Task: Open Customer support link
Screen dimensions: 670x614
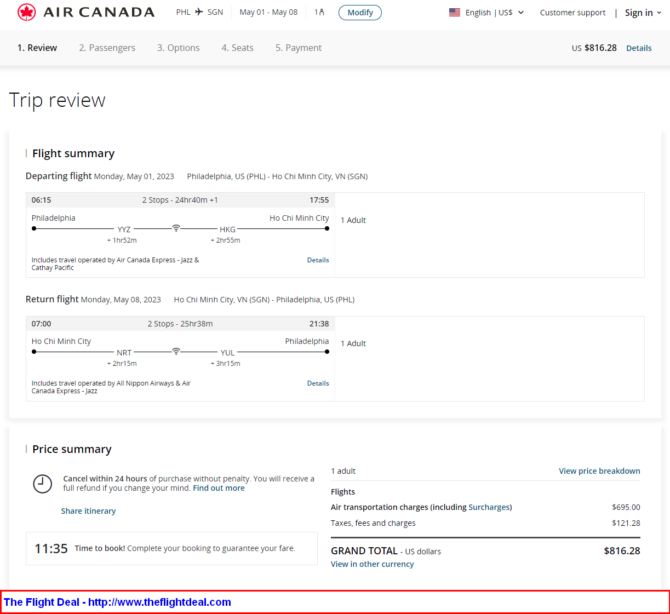Action: (573, 12)
